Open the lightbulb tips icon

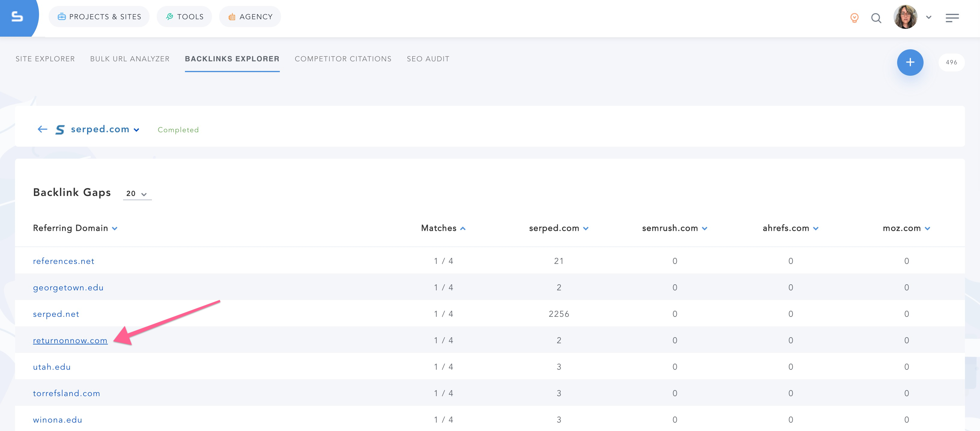point(854,18)
